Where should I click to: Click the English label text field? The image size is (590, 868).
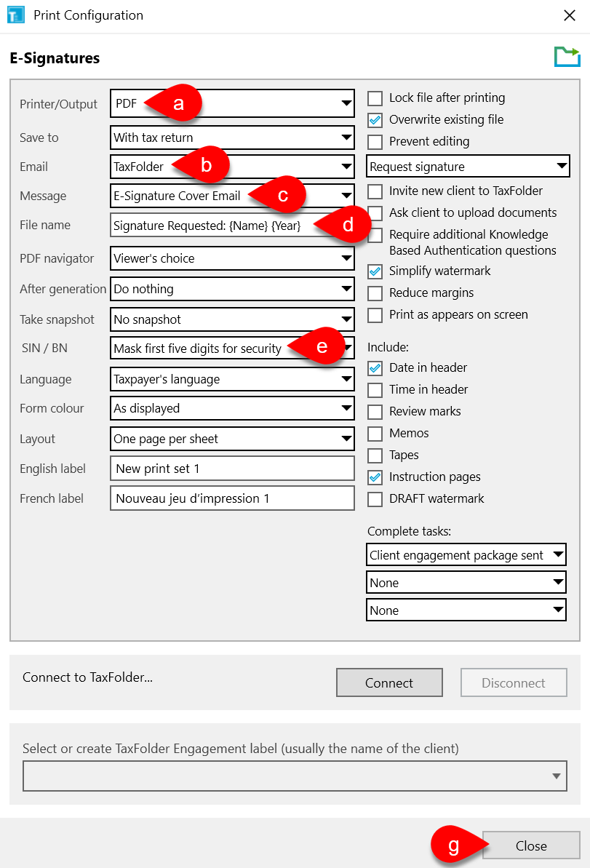[x=233, y=469]
